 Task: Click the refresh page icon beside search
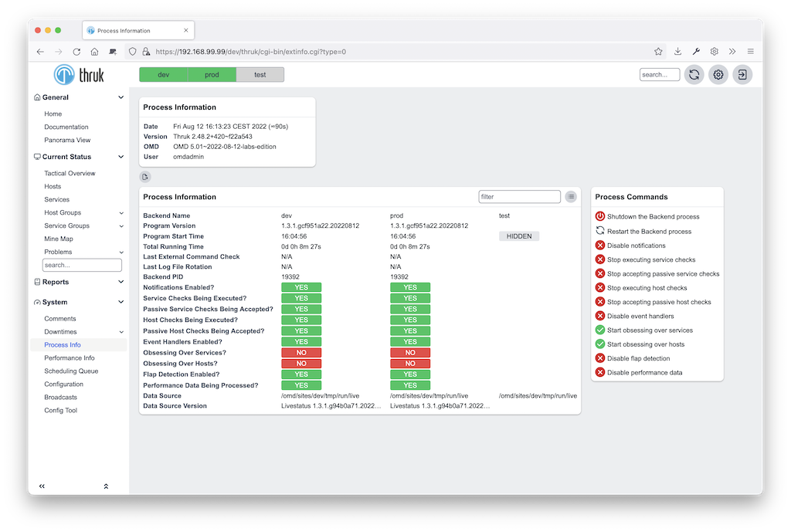(694, 75)
